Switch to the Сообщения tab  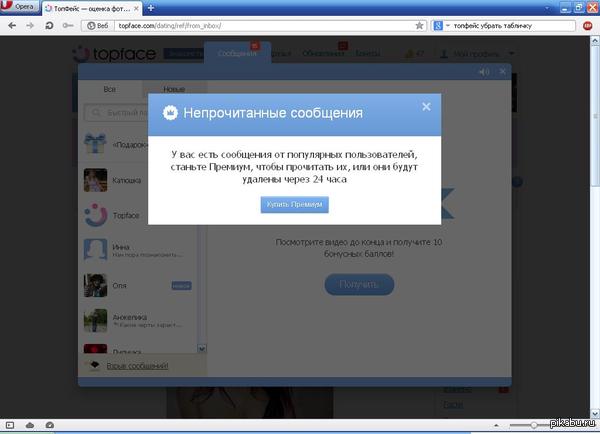(x=237, y=51)
